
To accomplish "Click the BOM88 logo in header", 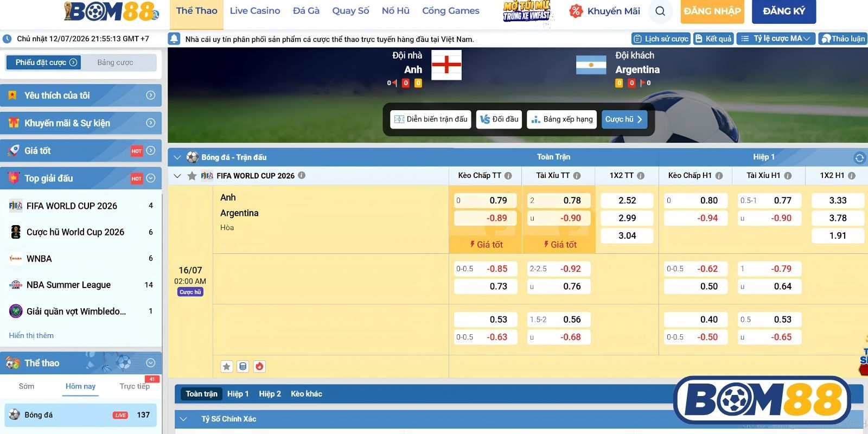I will click(x=112, y=11).
